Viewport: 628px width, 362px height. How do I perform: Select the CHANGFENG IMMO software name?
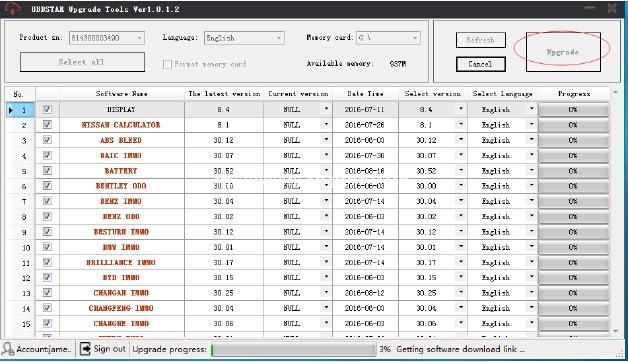(121, 308)
